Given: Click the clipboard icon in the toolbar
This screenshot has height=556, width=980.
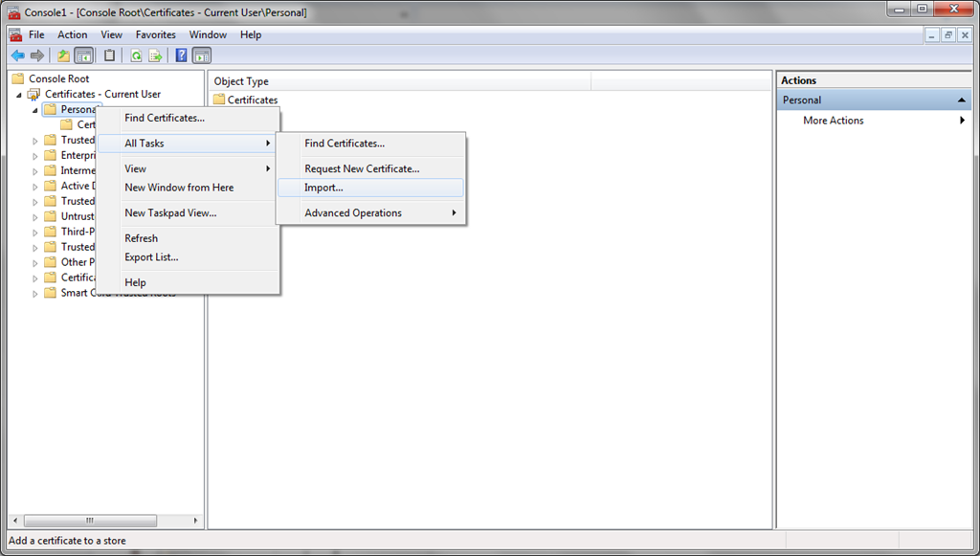Looking at the screenshot, I should tap(110, 56).
